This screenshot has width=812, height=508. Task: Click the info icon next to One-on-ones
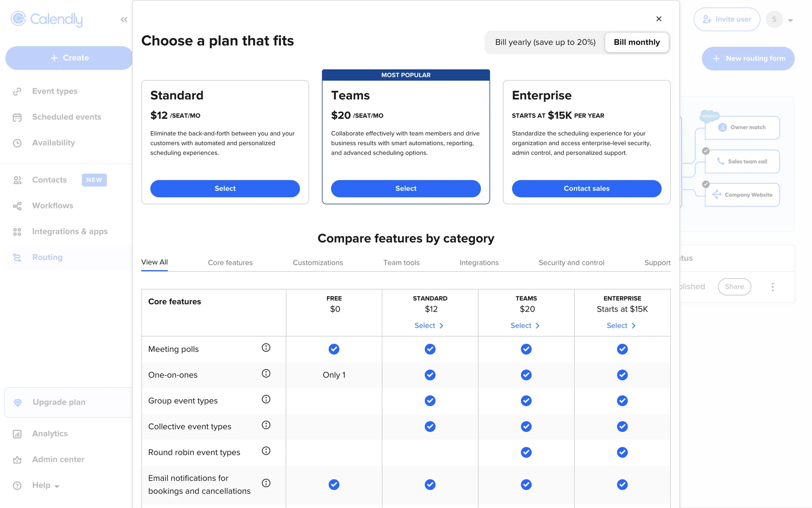pos(266,373)
